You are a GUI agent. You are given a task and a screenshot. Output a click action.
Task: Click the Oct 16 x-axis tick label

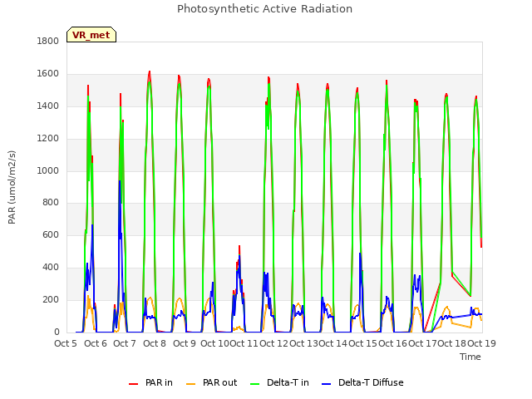coord(392,343)
